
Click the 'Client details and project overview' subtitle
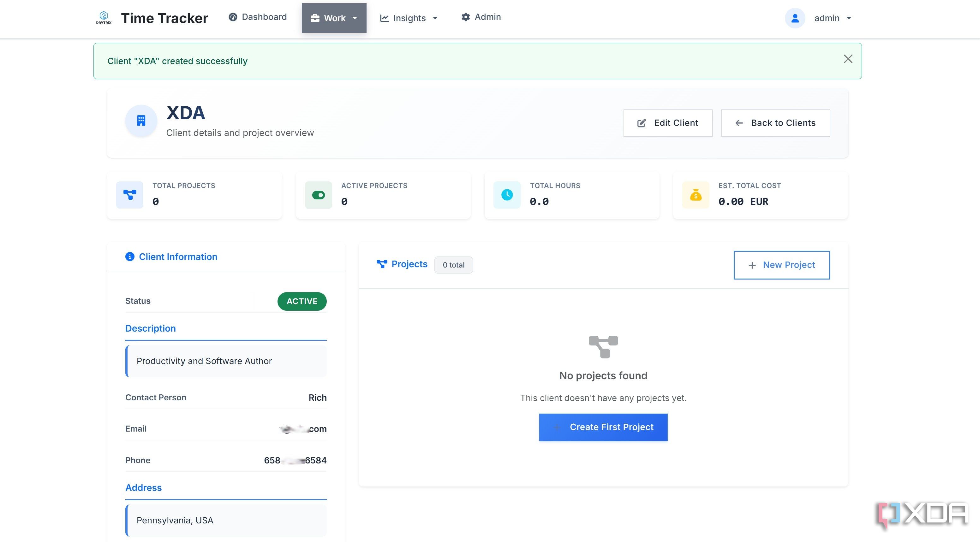(240, 133)
